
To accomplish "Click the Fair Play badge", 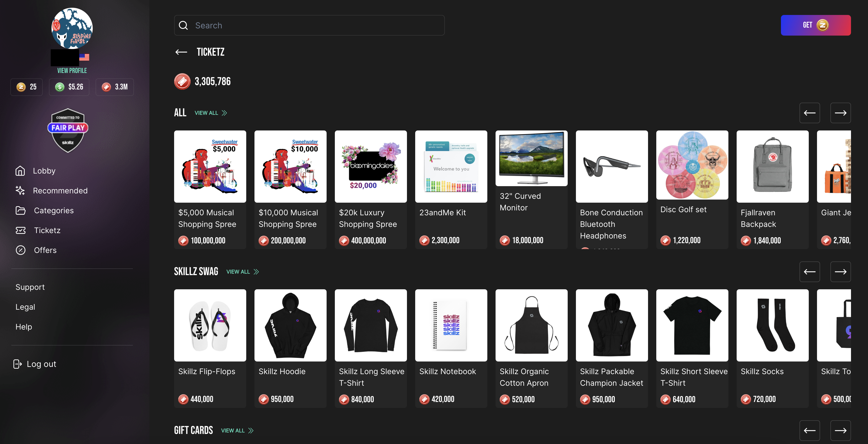I will pos(68,130).
